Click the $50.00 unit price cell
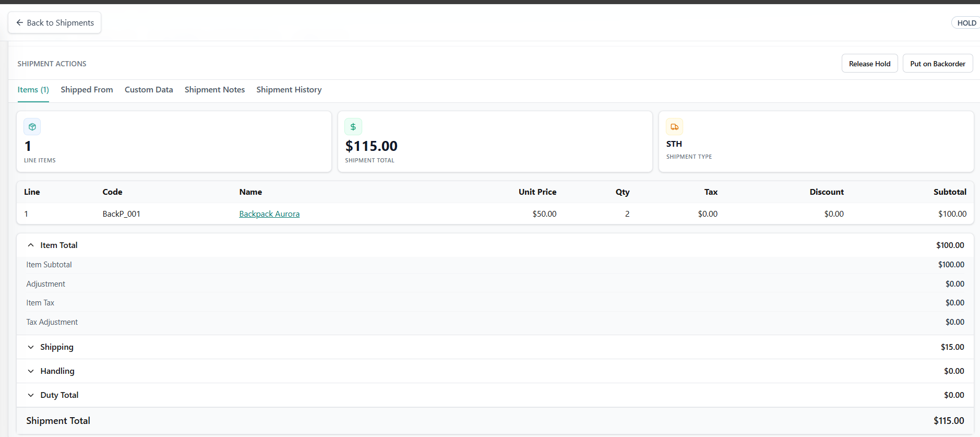 [544, 214]
